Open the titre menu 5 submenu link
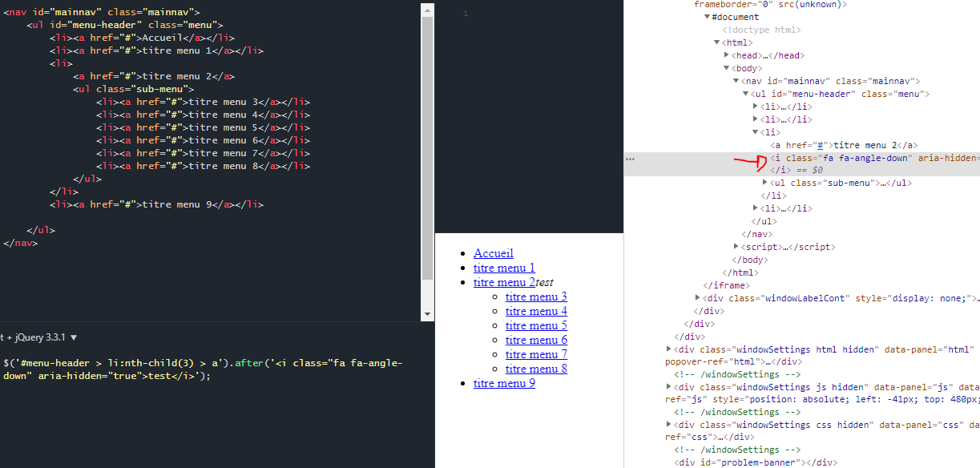This screenshot has width=980, height=468. click(536, 325)
